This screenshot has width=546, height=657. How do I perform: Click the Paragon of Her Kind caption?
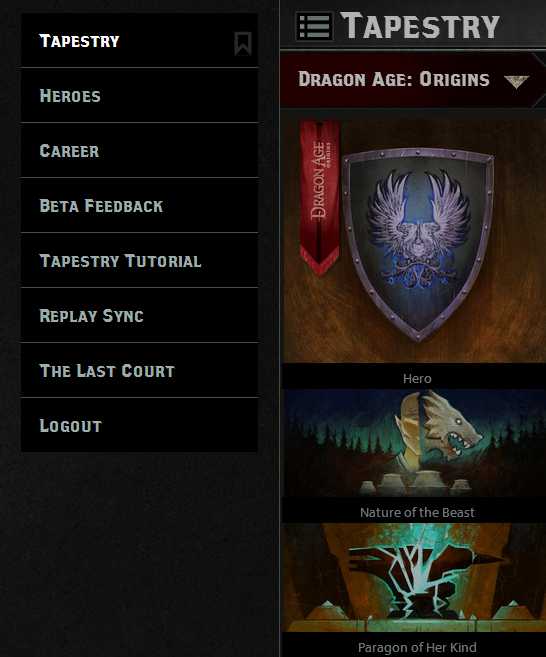click(417, 647)
